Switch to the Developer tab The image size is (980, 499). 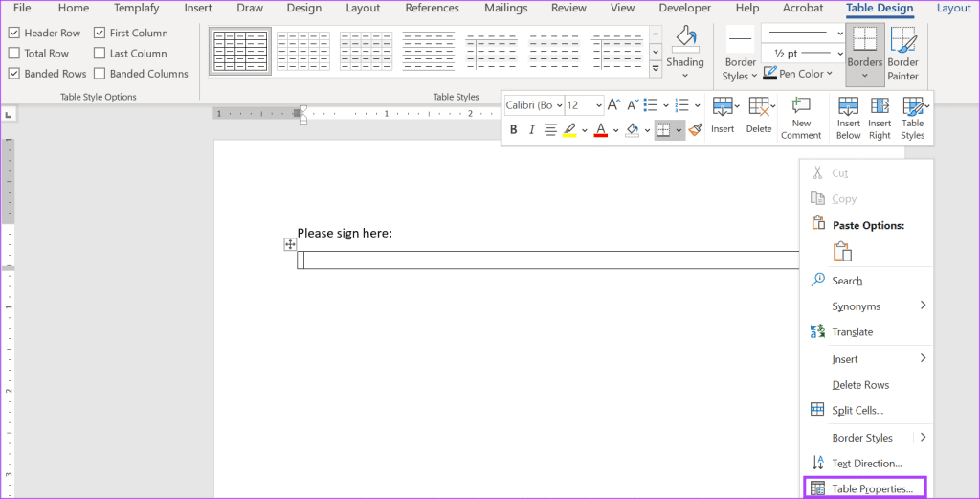click(685, 8)
